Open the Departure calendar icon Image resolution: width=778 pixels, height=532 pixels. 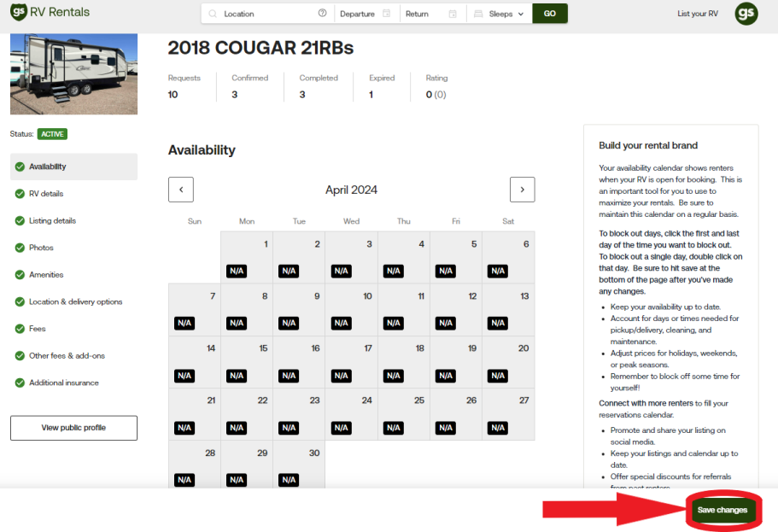pyautogui.click(x=387, y=14)
